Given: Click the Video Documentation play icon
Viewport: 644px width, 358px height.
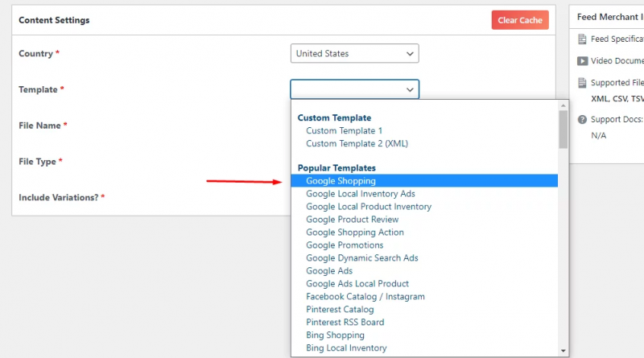Looking at the screenshot, I should coord(582,60).
